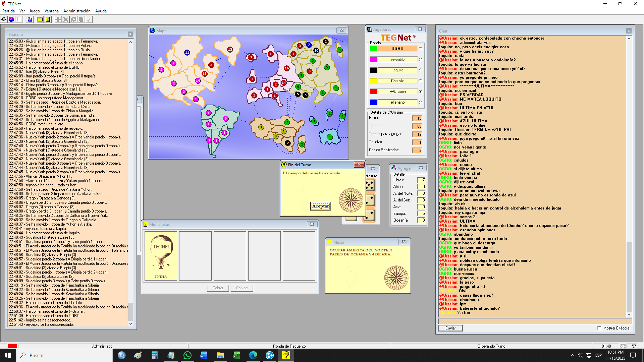Click the list view toolbar icon
Viewport: 644px width, 362px height.
coord(19,19)
